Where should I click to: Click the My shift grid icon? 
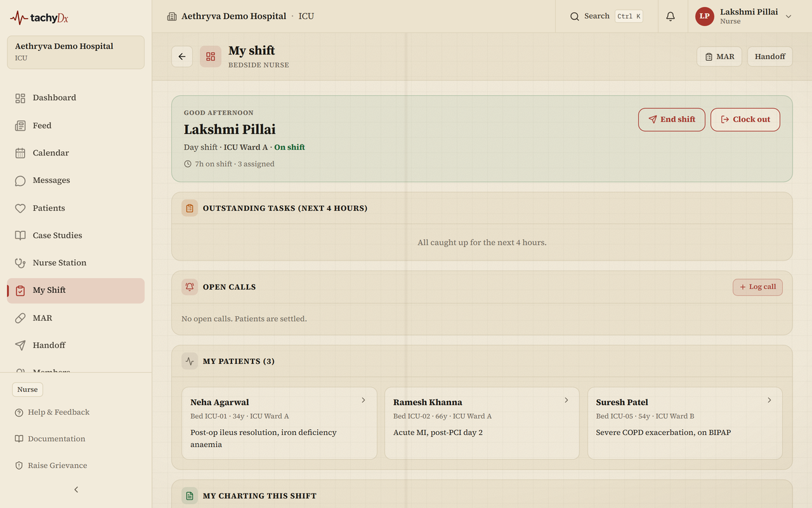(x=211, y=57)
